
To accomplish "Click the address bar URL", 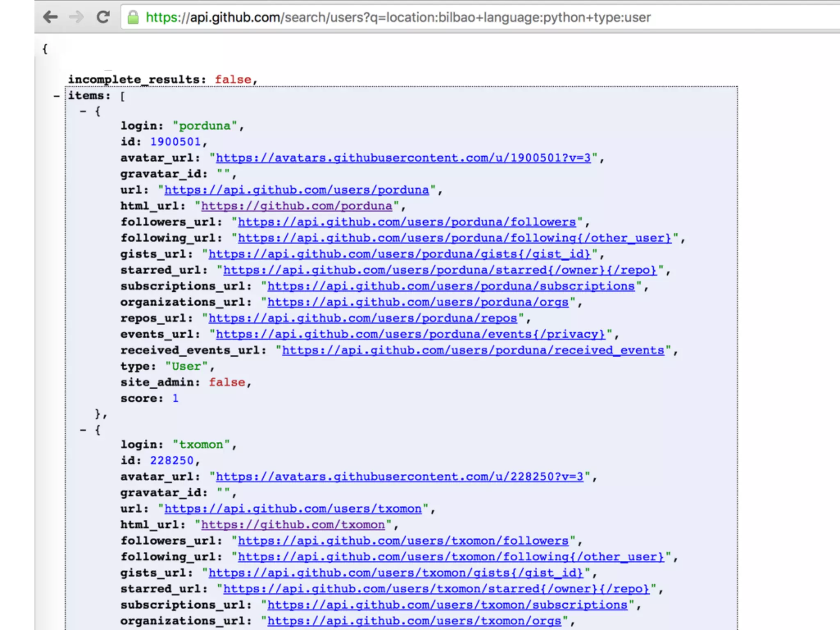I will 398,17.
